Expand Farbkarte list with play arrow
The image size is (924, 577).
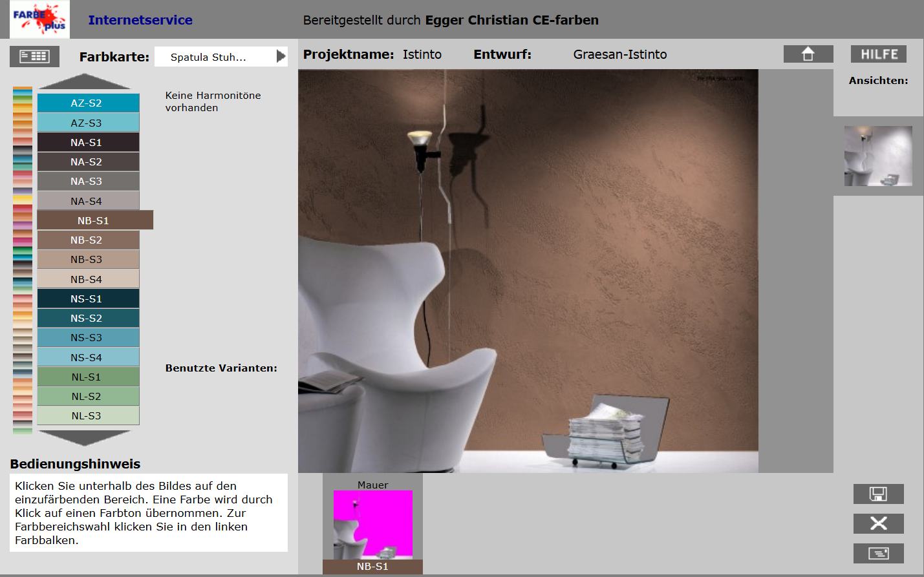281,56
